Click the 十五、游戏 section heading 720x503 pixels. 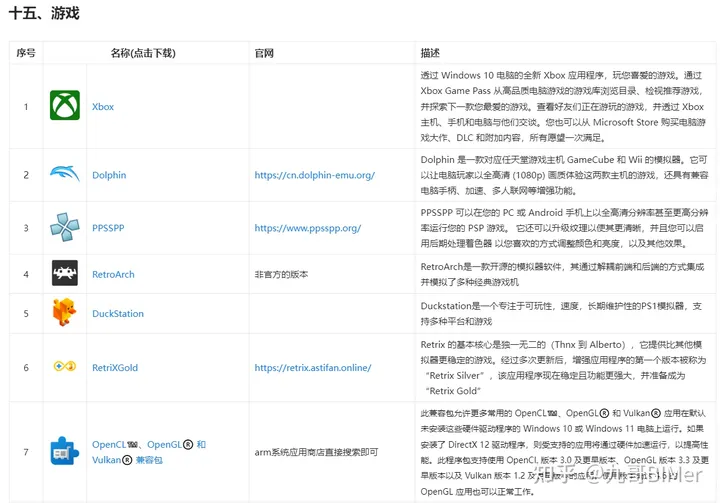(x=44, y=13)
